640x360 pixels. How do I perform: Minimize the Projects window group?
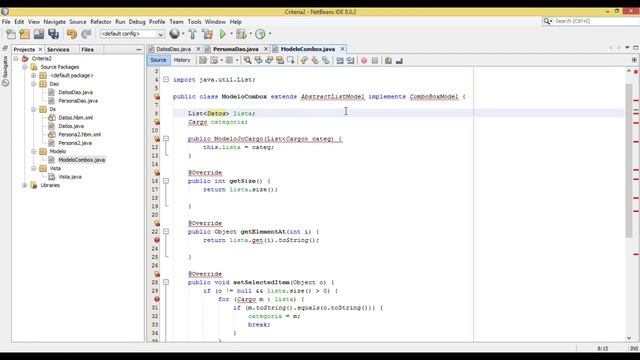coord(139,49)
